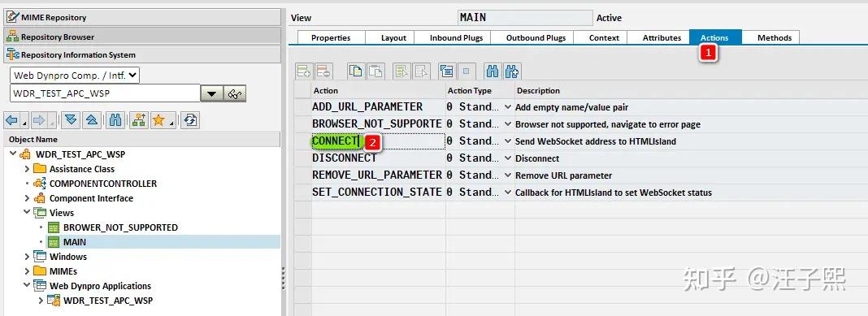Screen dimensions: 868x316
Task: Click the Repository Browser button
Action: click(143, 37)
